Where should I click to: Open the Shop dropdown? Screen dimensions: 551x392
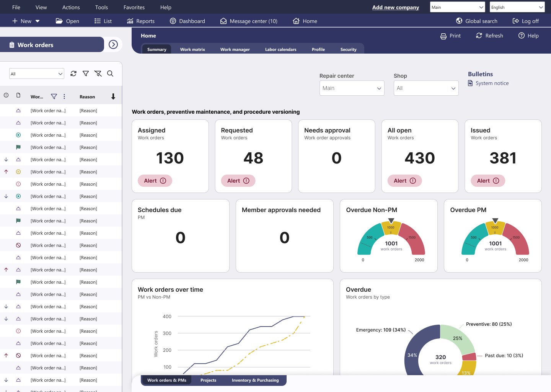pos(426,88)
